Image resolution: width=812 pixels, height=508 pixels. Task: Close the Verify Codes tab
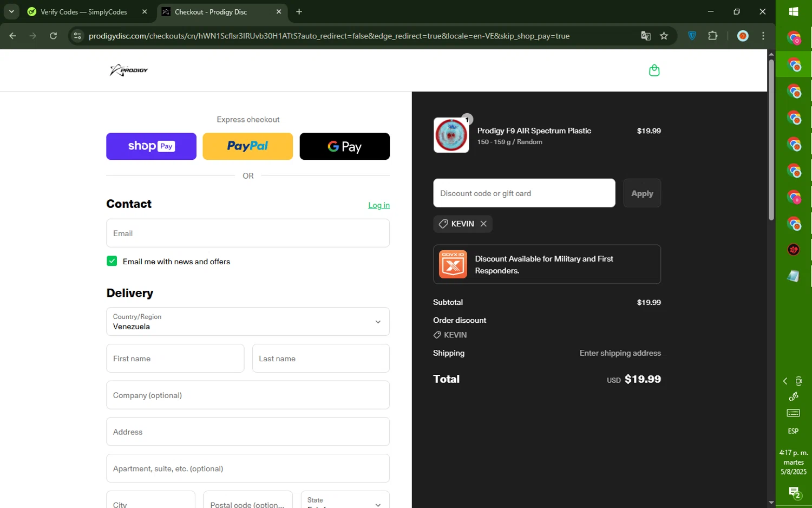tap(145, 11)
